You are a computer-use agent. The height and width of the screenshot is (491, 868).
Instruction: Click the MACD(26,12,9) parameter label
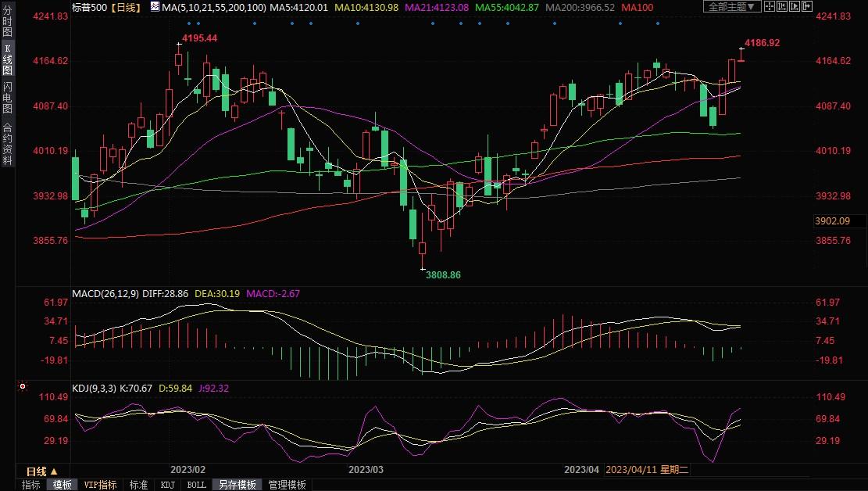click(105, 293)
